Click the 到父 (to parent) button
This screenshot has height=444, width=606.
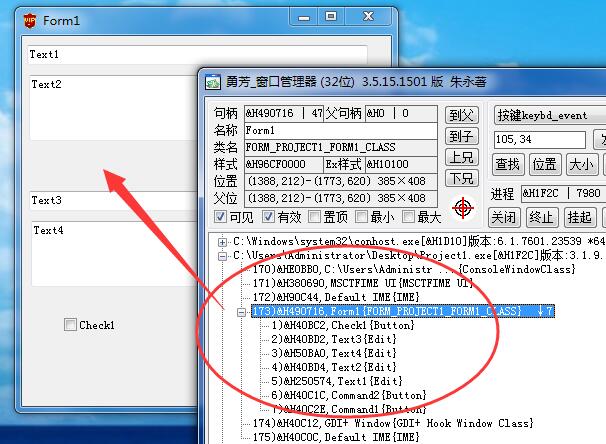[x=462, y=115]
